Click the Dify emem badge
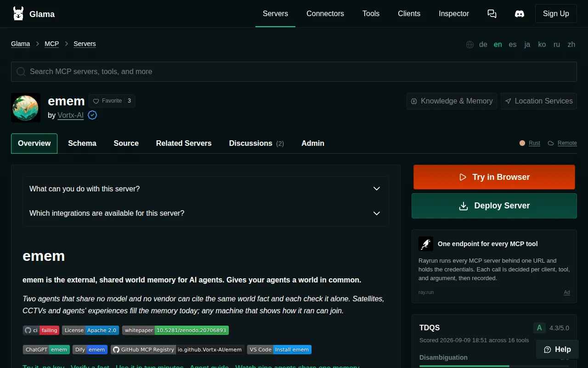The width and height of the screenshot is (588, 368). coord(90,350)
